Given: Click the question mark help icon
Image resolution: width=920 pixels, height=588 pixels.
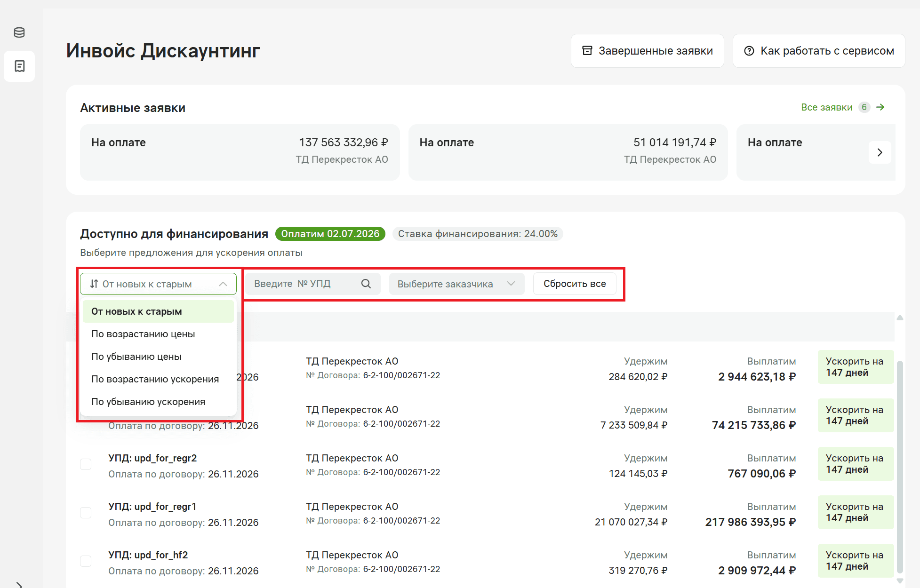Looking at the screenshot, I should (749, 51).
